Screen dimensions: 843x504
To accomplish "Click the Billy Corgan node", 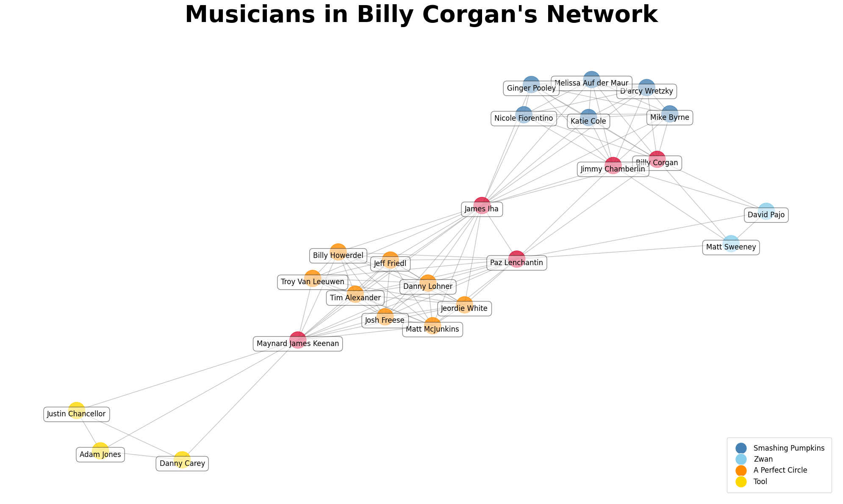I will (654, 157).
